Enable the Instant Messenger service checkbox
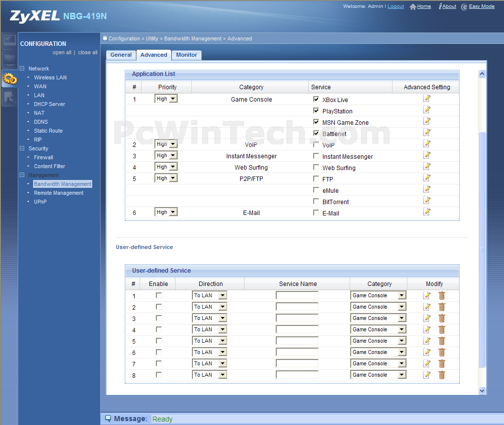504x425 pixels. coord(316,156)
